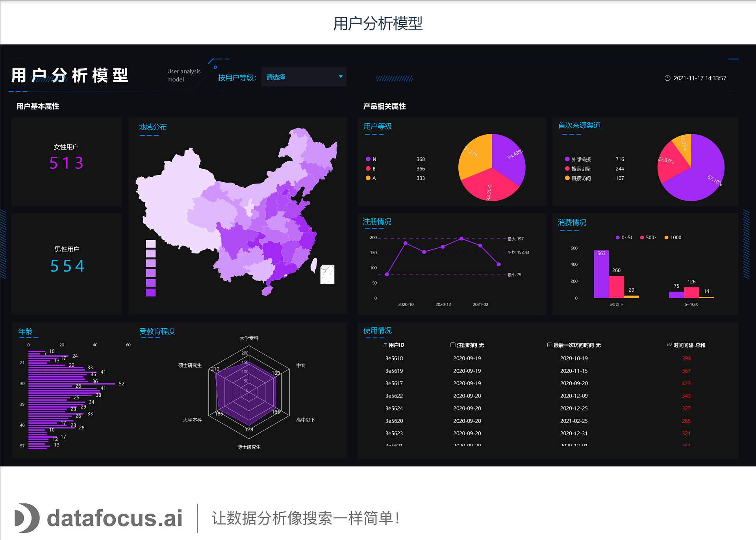Toggle the N legend item in 用户等级
This screenshot has width=756, height=540.
[371, 159]
